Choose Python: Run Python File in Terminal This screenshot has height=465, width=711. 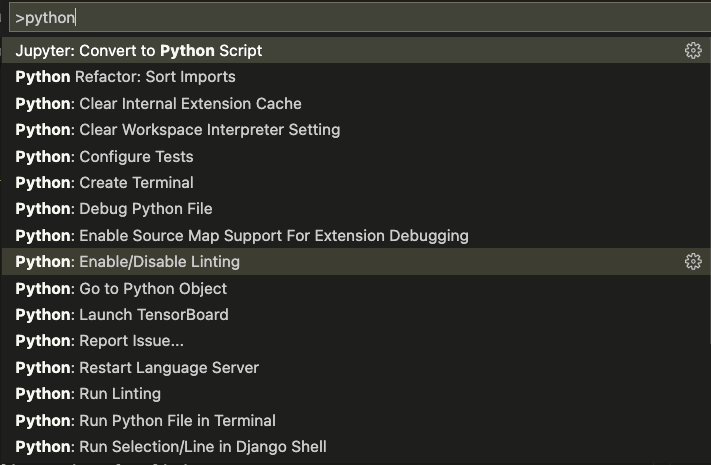coord(356,421)
